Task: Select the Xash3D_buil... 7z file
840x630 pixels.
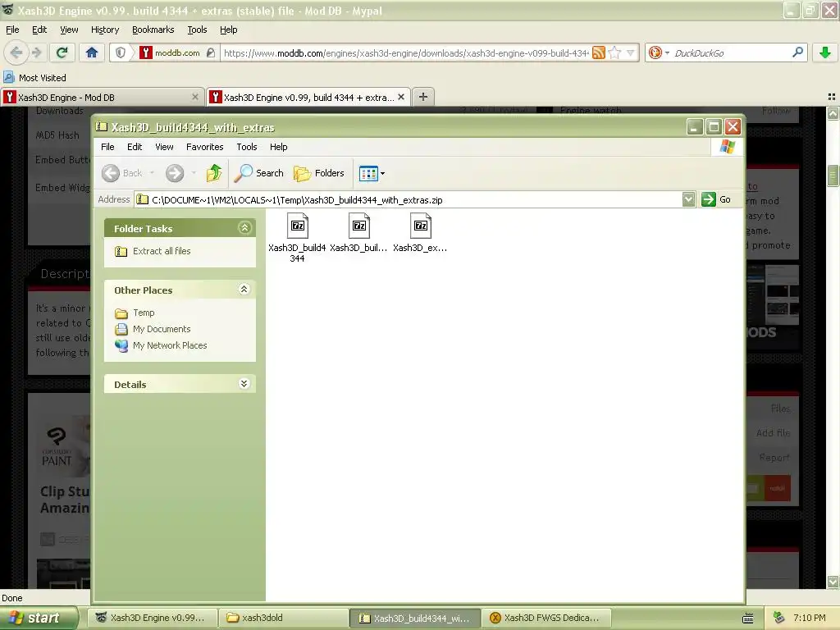Action: (359, 233)
